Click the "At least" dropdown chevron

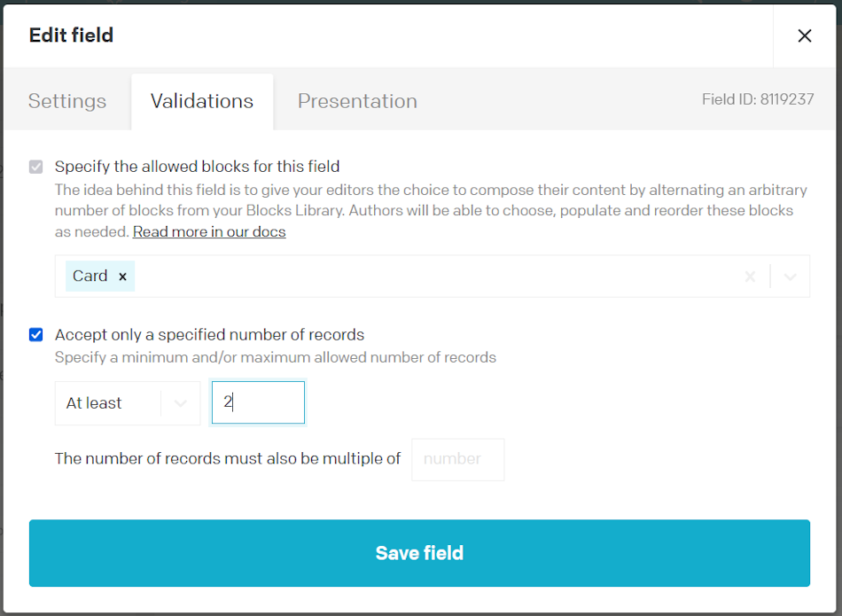click(x=183, y=402)
